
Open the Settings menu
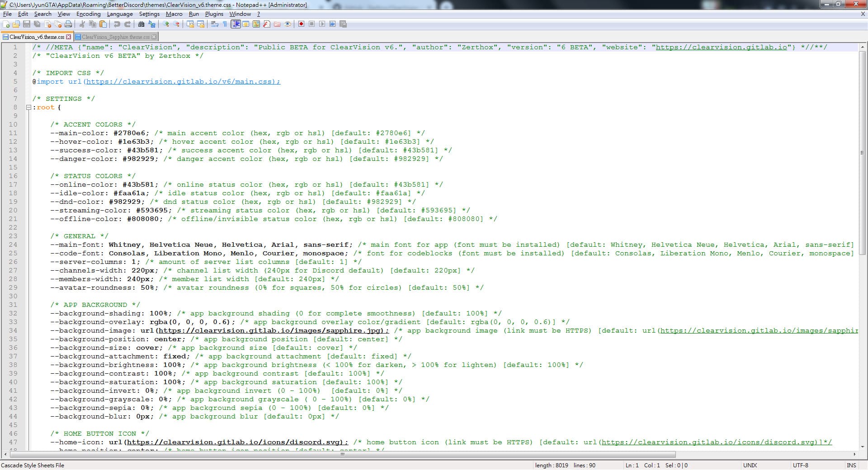point(149,14)
